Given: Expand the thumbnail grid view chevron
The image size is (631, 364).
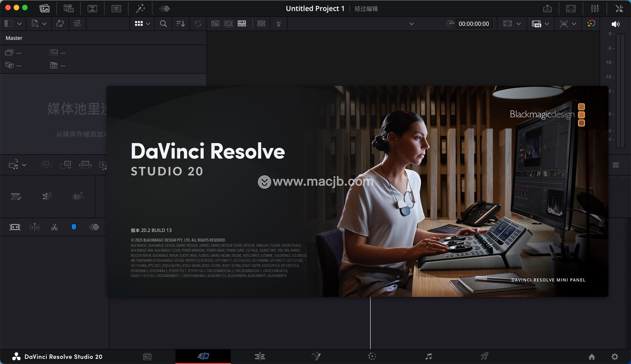Looking at the screenshot, I should point(148,24).
